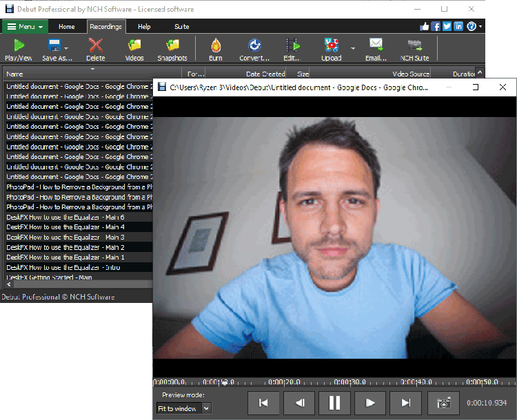
Task: Click the list scroll up arrow
Action: pos(480,72)
